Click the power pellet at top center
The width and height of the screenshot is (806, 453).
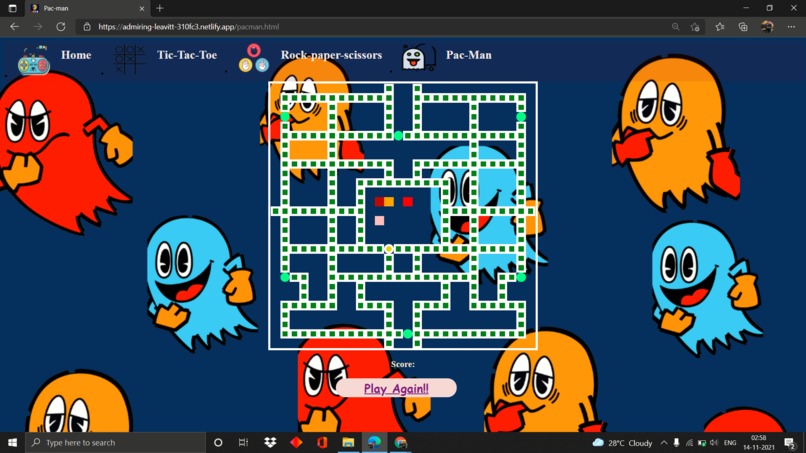[x=398, y=136]
